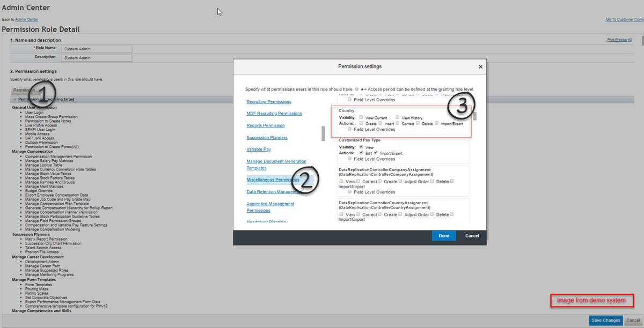Click 'Rating Scales' list item
644x328 pixels.
[x=36, y=293]
